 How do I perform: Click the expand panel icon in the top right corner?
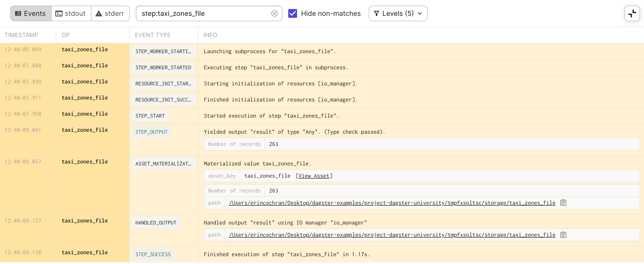click(x=632, y=13)
